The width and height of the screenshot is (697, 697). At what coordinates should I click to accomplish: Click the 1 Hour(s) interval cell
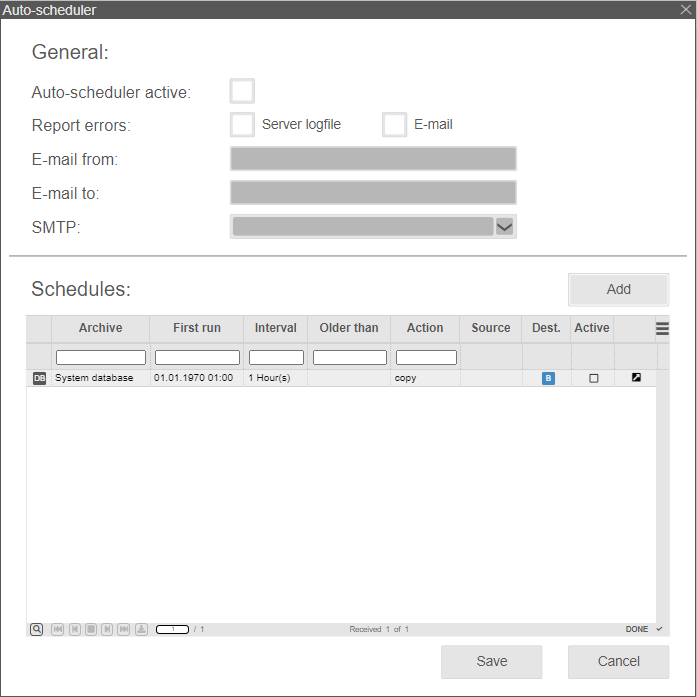click(276, 378)
